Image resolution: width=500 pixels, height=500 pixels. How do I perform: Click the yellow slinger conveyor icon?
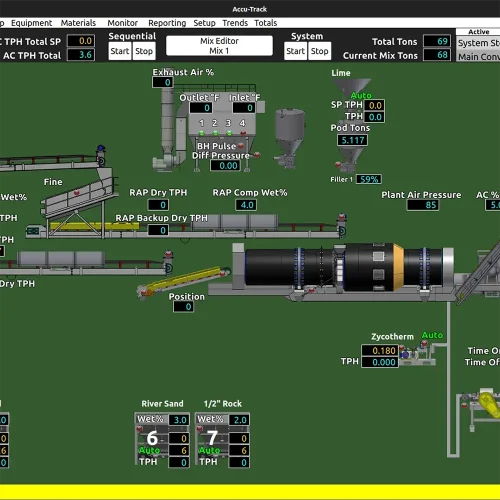[x=185, y=281]
